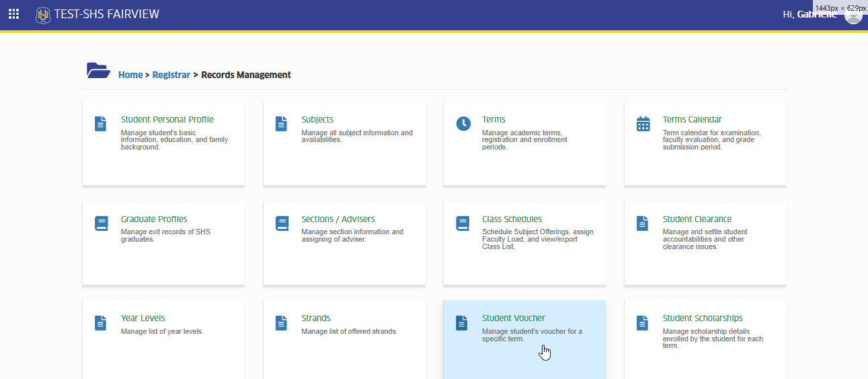
Task: Click the Student Clearance document icon
Action: [x=643, y=223]
